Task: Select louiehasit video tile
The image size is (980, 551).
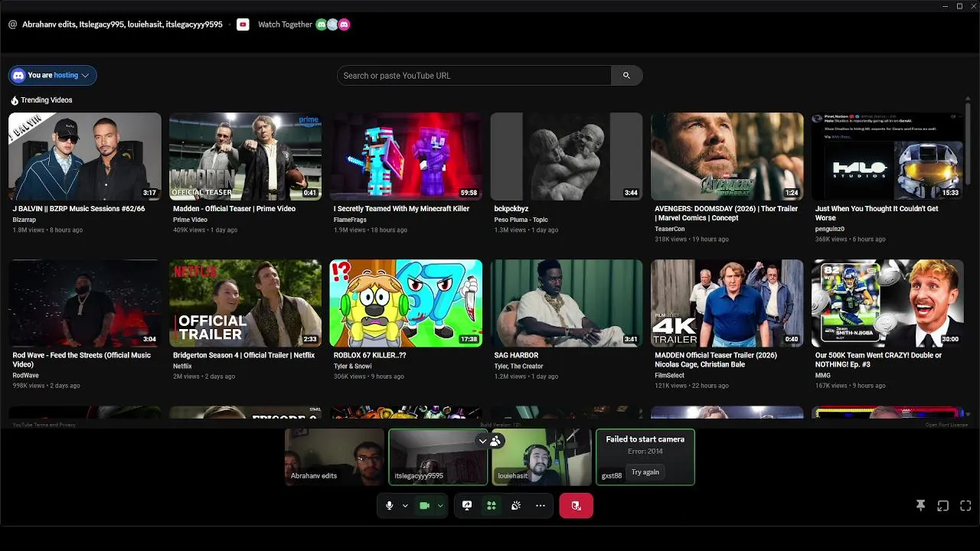Action: click(x=541, y=457)
